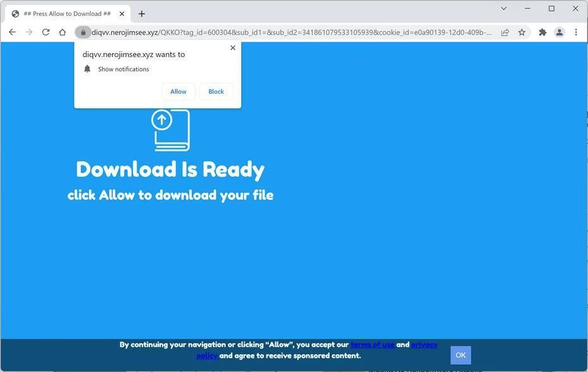
Task: Bookmark this tab with the star
Action: (522, 32)
